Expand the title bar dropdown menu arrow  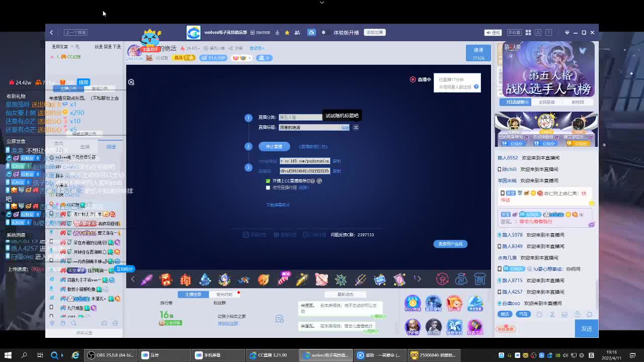point(567,33)
